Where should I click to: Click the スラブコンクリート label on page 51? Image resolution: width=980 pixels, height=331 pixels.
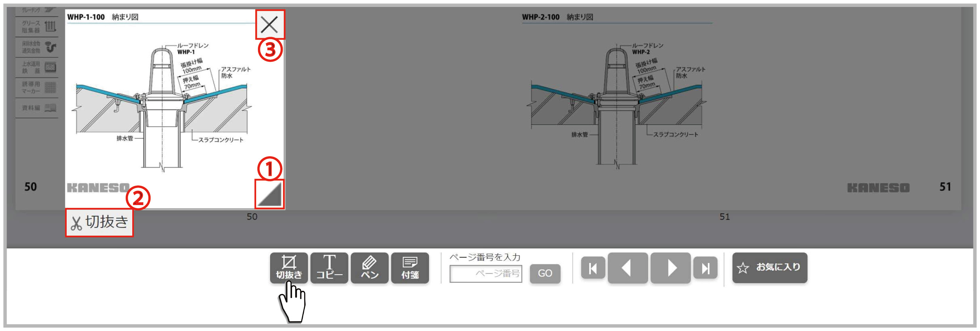tap(675, 135)
